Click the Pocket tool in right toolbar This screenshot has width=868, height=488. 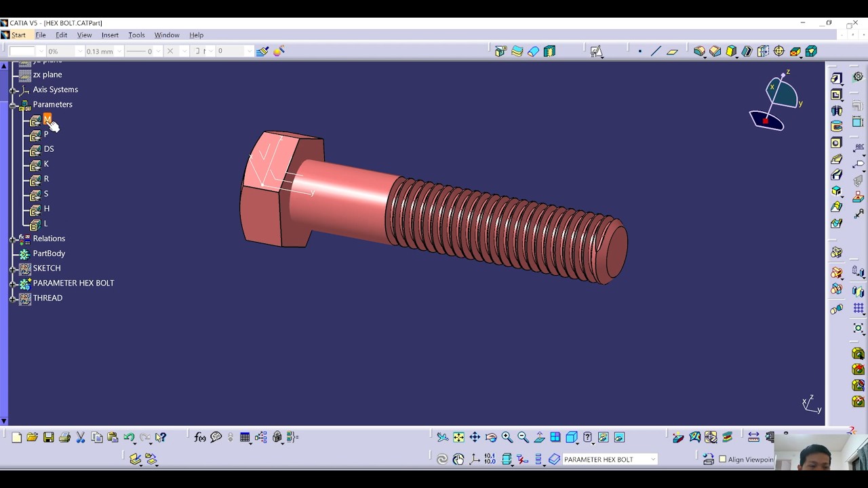836,95
